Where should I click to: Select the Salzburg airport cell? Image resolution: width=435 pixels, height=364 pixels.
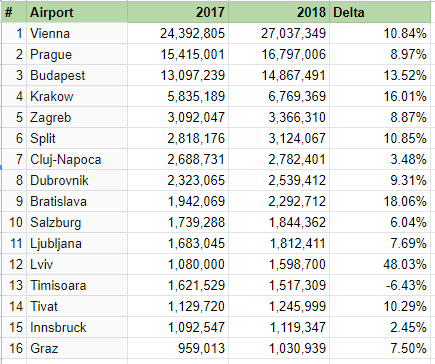[x=77, y=222]
